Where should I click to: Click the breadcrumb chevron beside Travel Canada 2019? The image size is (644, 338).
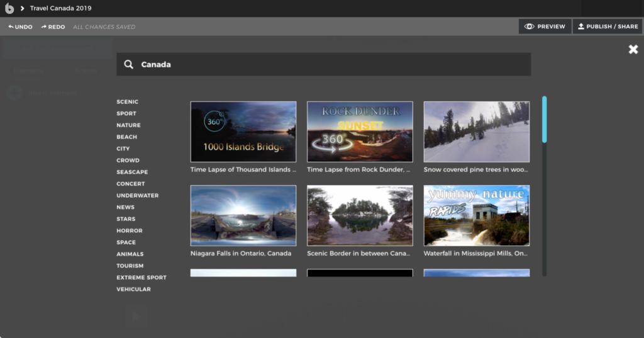coord(23,8)
